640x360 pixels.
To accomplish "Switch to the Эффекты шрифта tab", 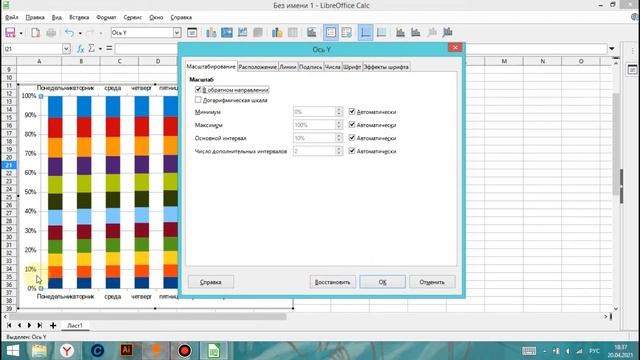I will coord(386,67).
